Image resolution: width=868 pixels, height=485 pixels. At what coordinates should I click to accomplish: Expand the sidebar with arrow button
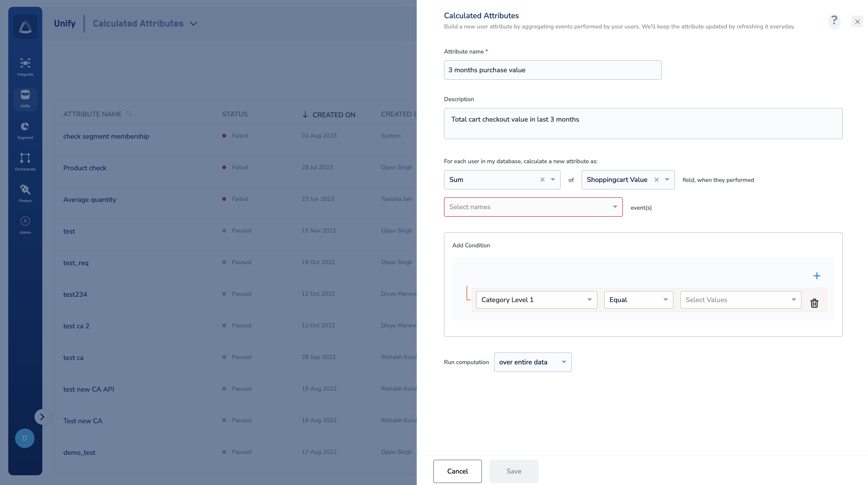coord(42,417)
